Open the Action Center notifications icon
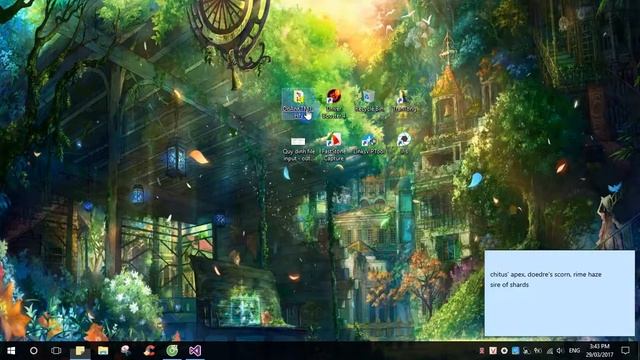 point(625,350)
